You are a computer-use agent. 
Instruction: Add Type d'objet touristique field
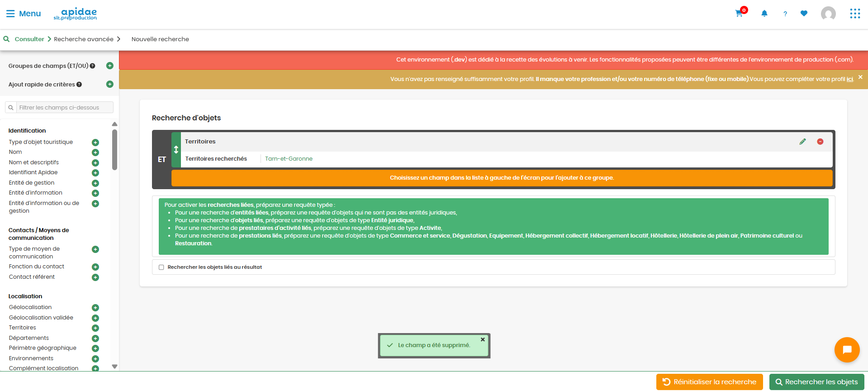coord(95,143)
